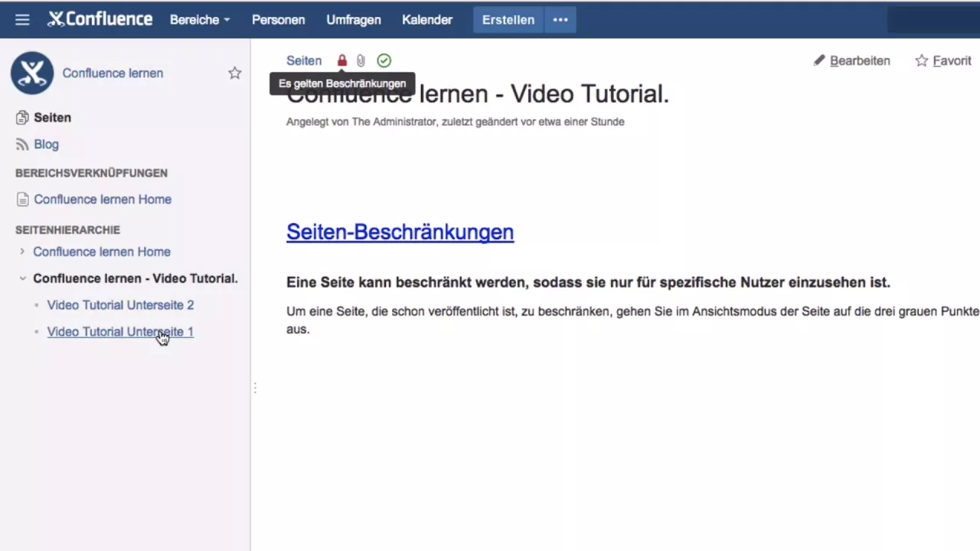Open the Bereiche dropdown menu
Viewport: 980px width, 551px height.
[200, 20]
